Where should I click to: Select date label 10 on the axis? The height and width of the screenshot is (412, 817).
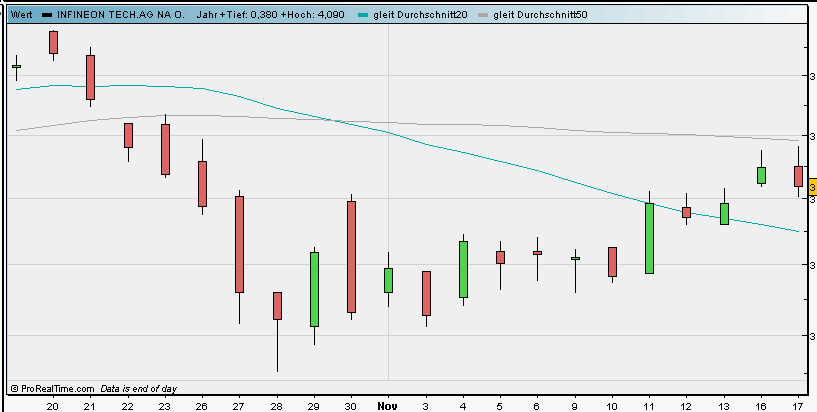pos(612,406)
